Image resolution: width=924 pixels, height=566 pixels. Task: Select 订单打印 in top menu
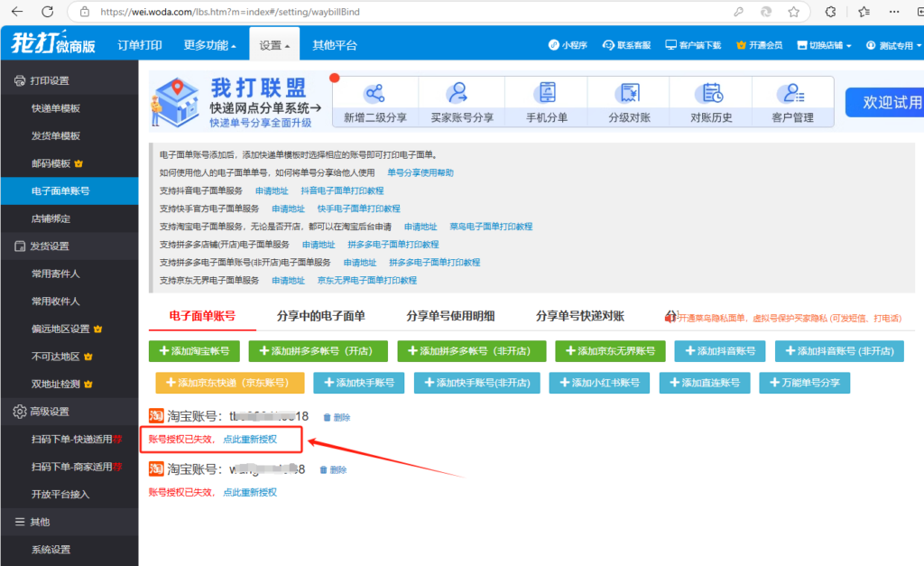pyautogui.click(x=140, y=45)
